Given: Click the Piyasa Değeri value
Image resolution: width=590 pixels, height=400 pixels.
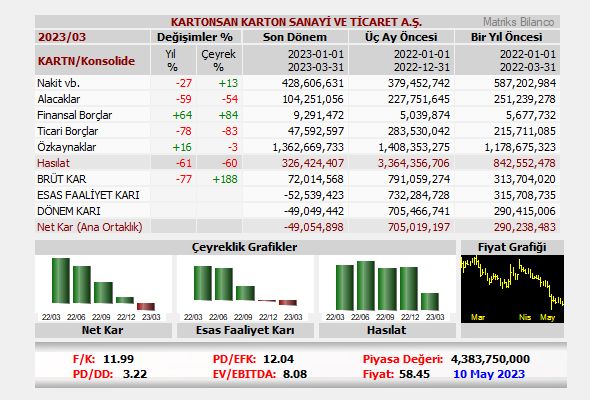Looking at the screenshot, I should pyautogui.click(x=490, y=359).
